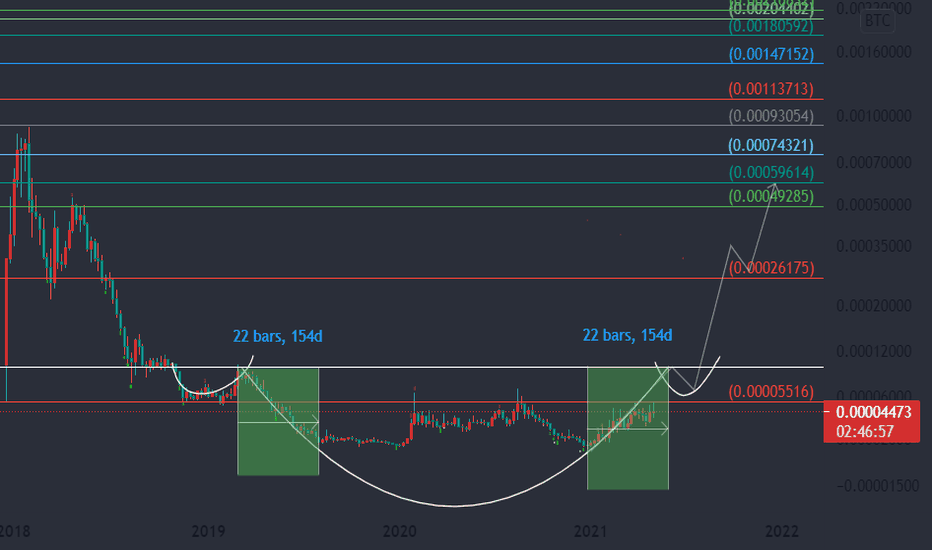Select the '22 bars, 154d' label near 2021

(x=627, y=335)
